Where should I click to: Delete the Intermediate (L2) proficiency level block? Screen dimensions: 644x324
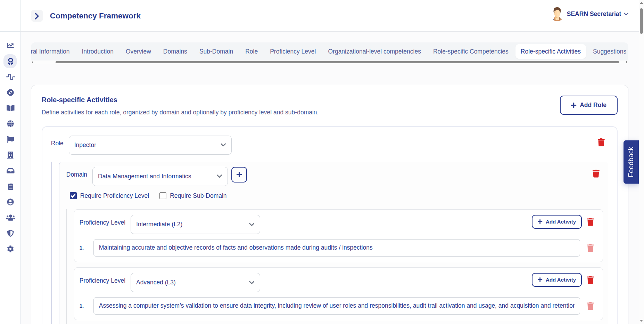tap(590, 222)
